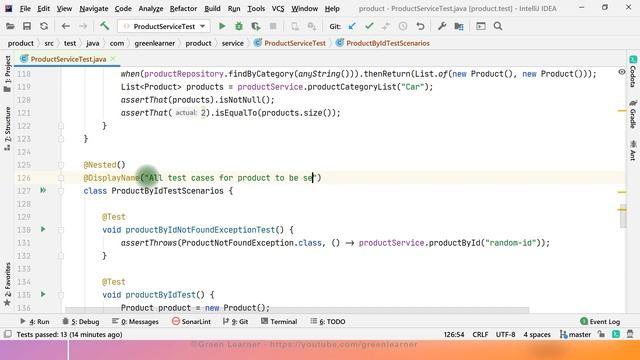Toggle tool window bars icon in status bar
This screenshot has height=360, width=640.
7,334
